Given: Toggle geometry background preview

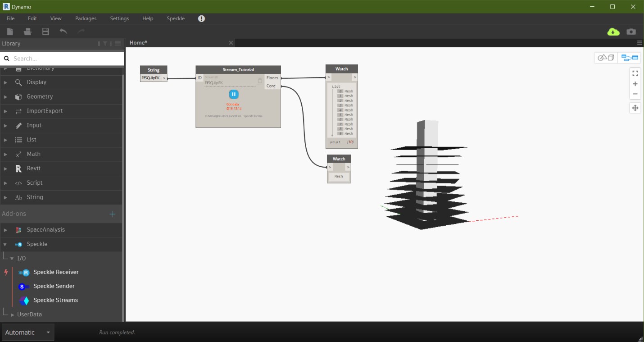Looking at the screenshot, I should click(606, 57).
